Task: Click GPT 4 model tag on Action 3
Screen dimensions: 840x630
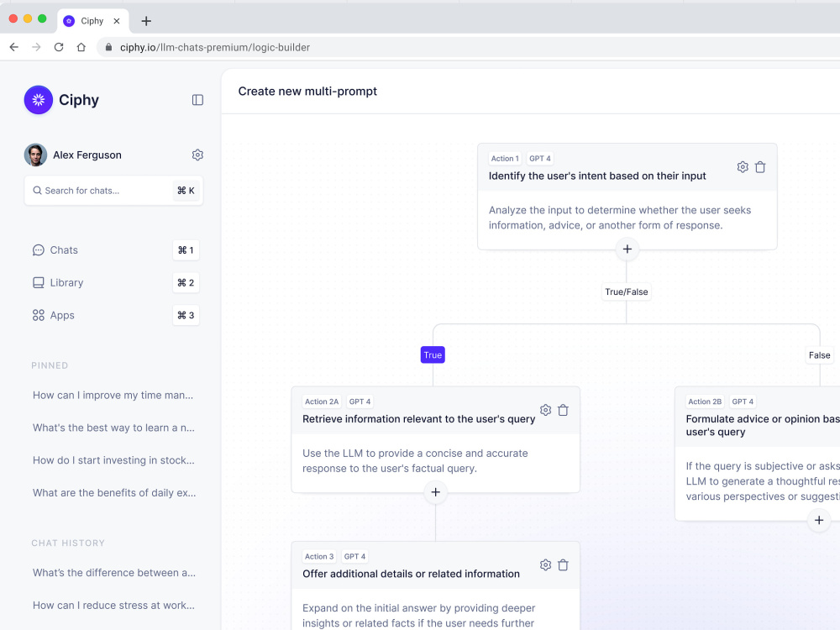Action: pos(354,557)
